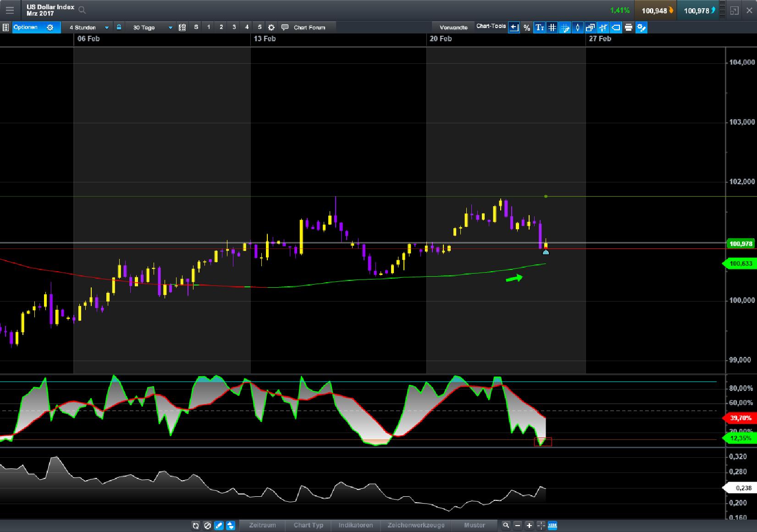Select the text annotation (Tt) tool

[540, 27]
